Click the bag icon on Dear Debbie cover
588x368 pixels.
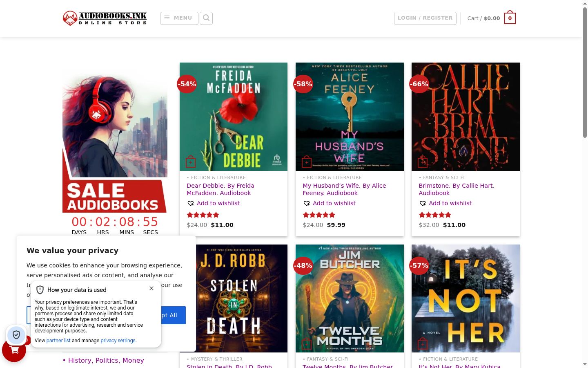(x=191, y=162)
